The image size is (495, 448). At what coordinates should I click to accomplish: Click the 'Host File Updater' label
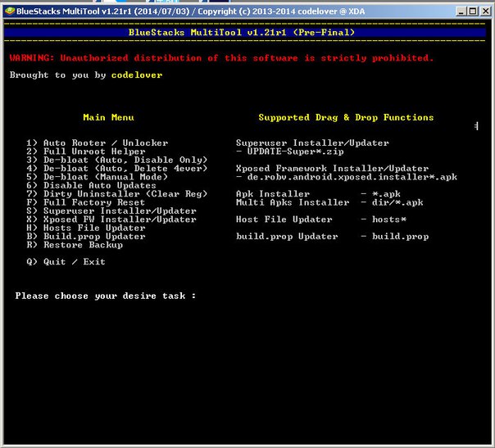pyautogui.click(x=284, y=219)
